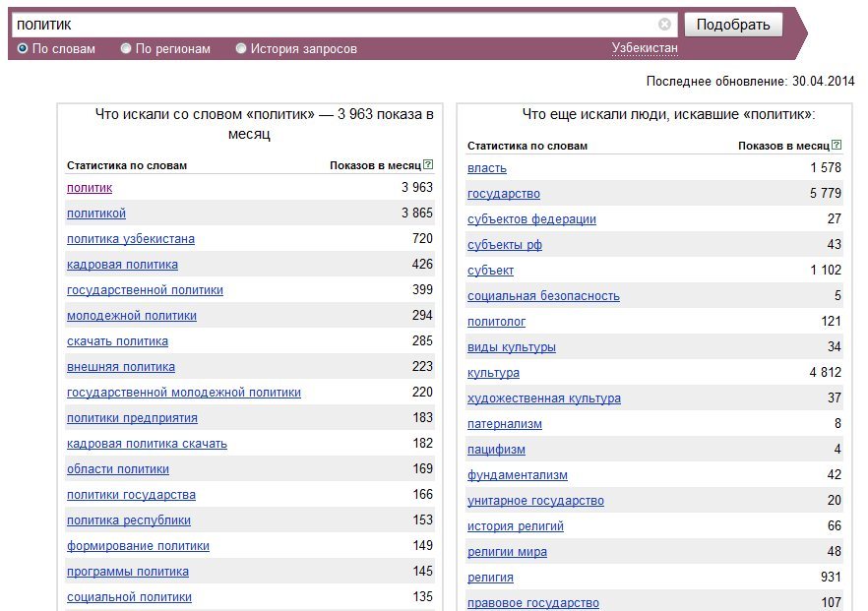Image resolution: width=868 pixels, height=611 pixels.
Task: Click the "3 865" impressions value
Action: 417,213
